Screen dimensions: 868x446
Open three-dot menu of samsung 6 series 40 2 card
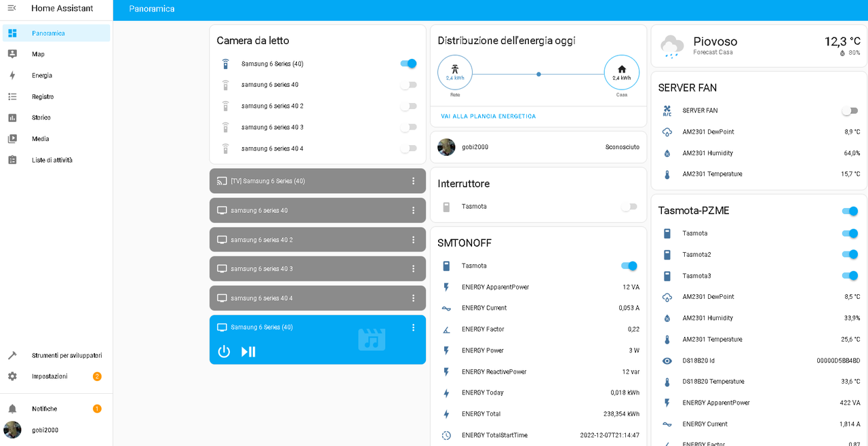tap(413, 240)
